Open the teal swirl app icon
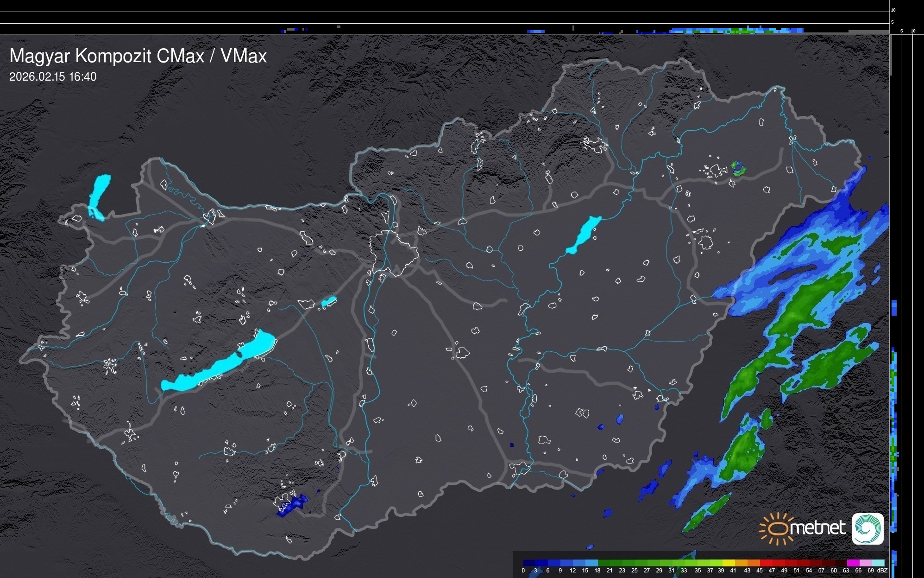924x578 pixels. (x=867, y=528)
